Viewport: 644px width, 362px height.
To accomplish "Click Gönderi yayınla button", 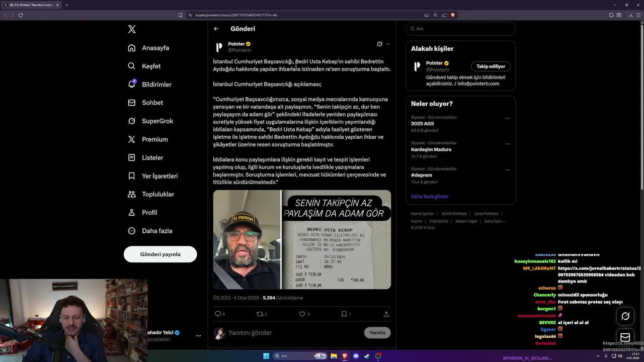I will 160,254.
